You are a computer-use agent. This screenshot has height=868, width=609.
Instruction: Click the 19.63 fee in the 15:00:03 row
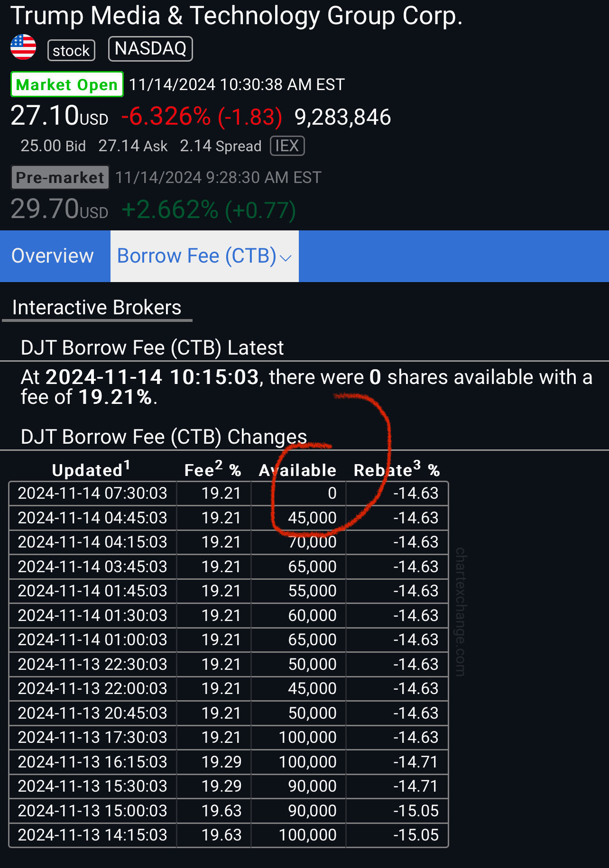click(x=221, y=811)
